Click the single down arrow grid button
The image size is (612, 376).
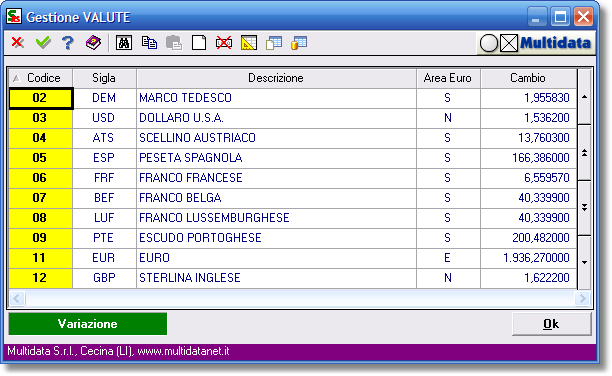click(x=584, y=262)
